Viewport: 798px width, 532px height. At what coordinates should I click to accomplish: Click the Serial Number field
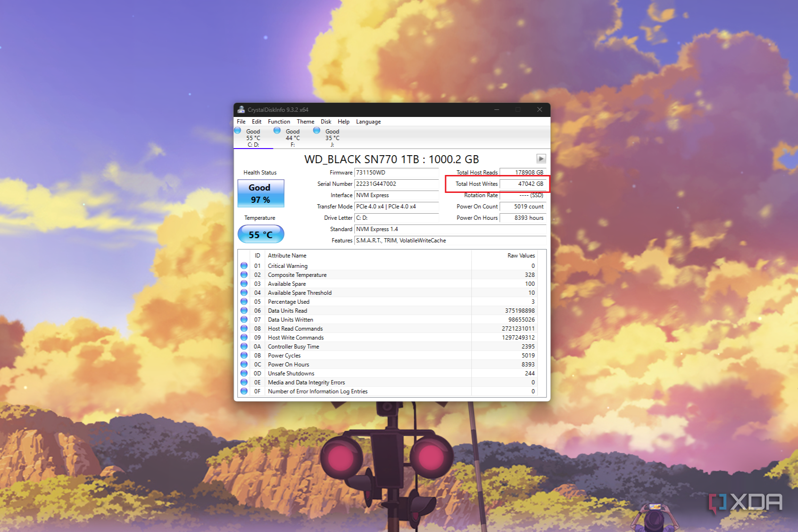pyautogui.click(x=397, y=184)
